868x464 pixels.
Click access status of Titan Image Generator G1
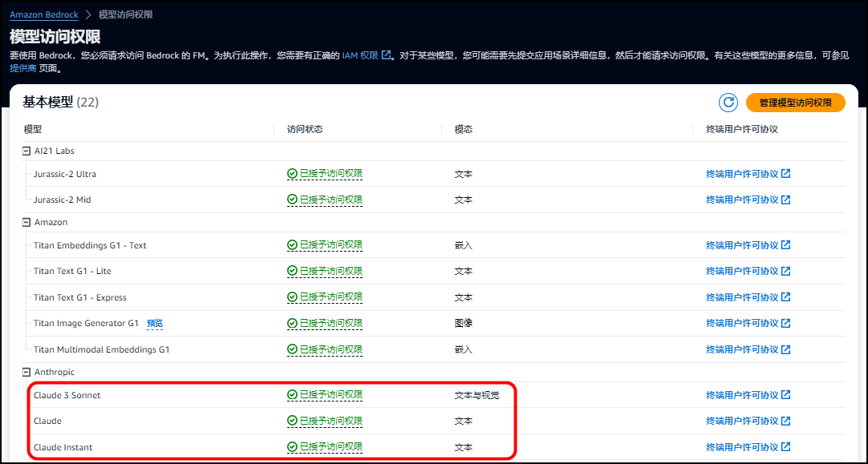tap(325, 323)
